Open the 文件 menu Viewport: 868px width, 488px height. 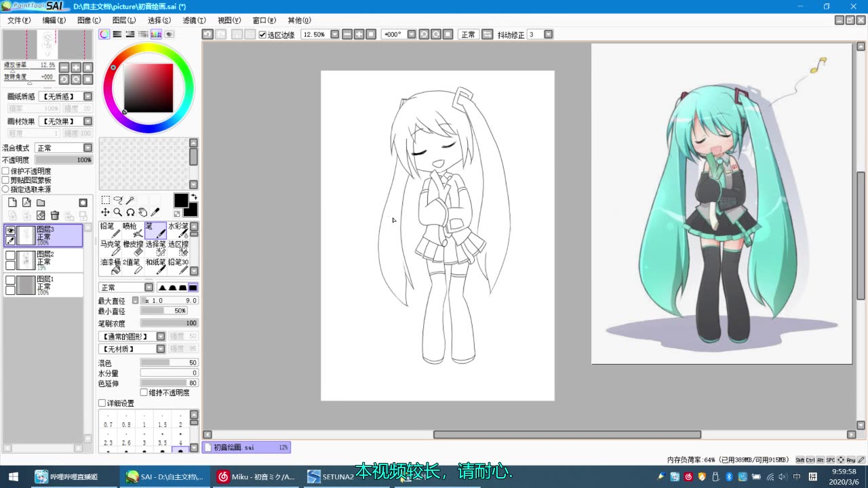click(x=19, y=20)
